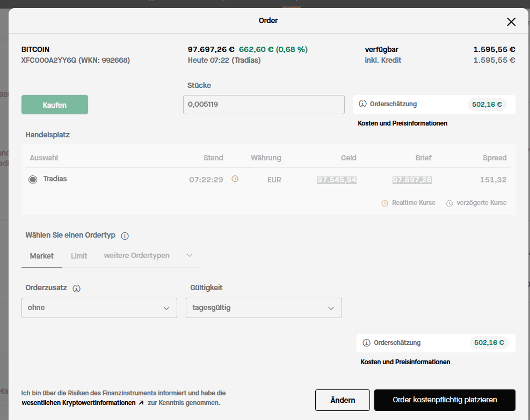Click the Realtime Kurse legend clock icon

click(x=384, y=203)
